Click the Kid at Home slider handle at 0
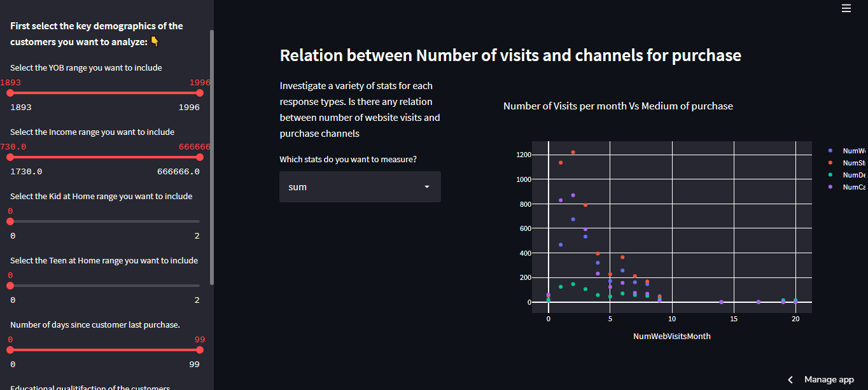868x390 pixels. tap(10, 221)
